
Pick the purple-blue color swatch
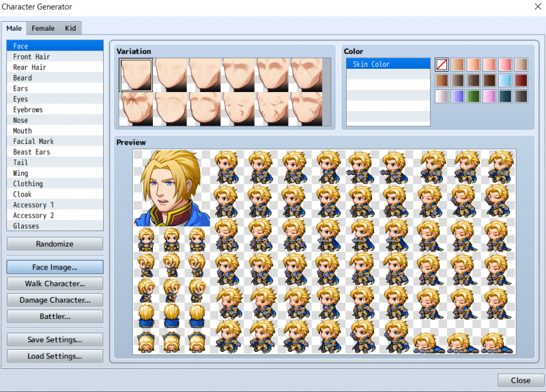(x=457, y=96)
